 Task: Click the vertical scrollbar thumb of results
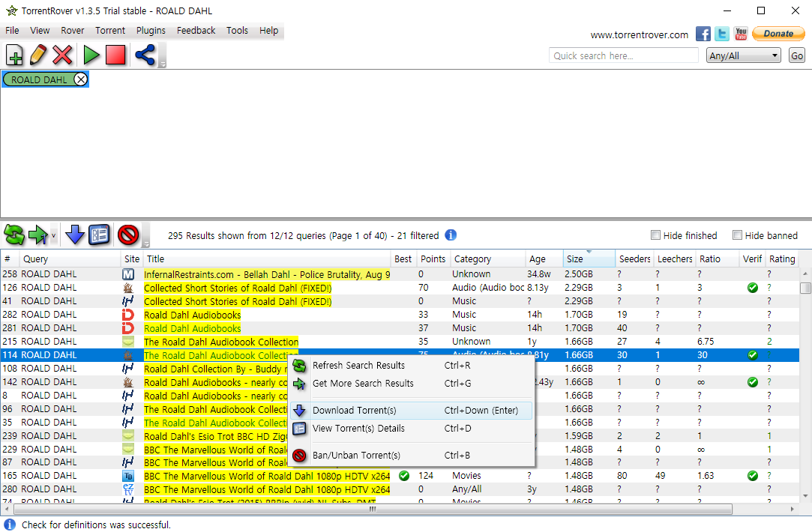point(805,288)
